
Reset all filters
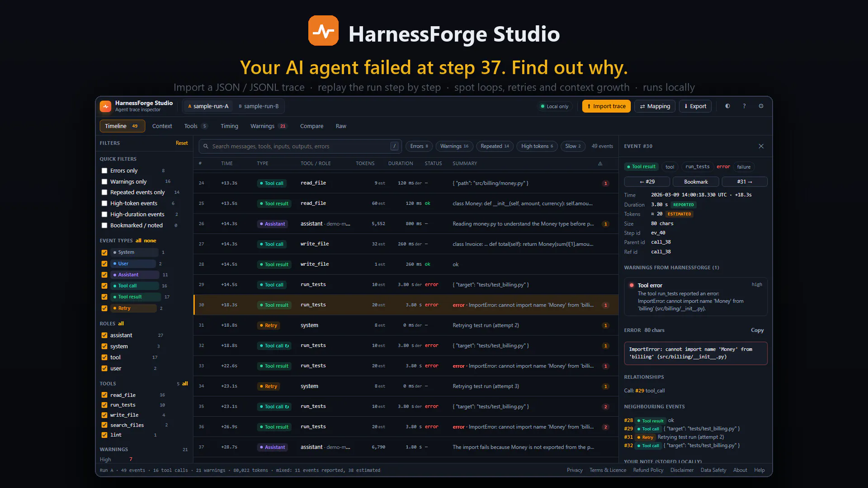[x=182, y=143]
